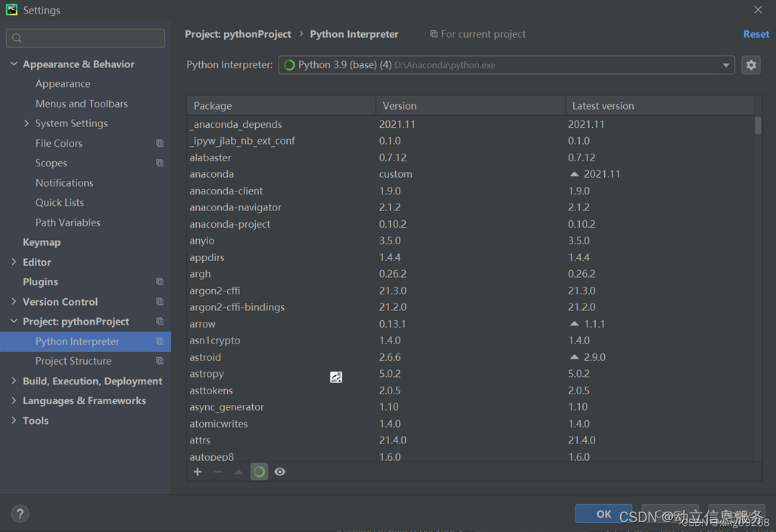The height and width of the screenshot is (532, 776).
Task: Click the plus icon to install package
Action: point(198,471)
